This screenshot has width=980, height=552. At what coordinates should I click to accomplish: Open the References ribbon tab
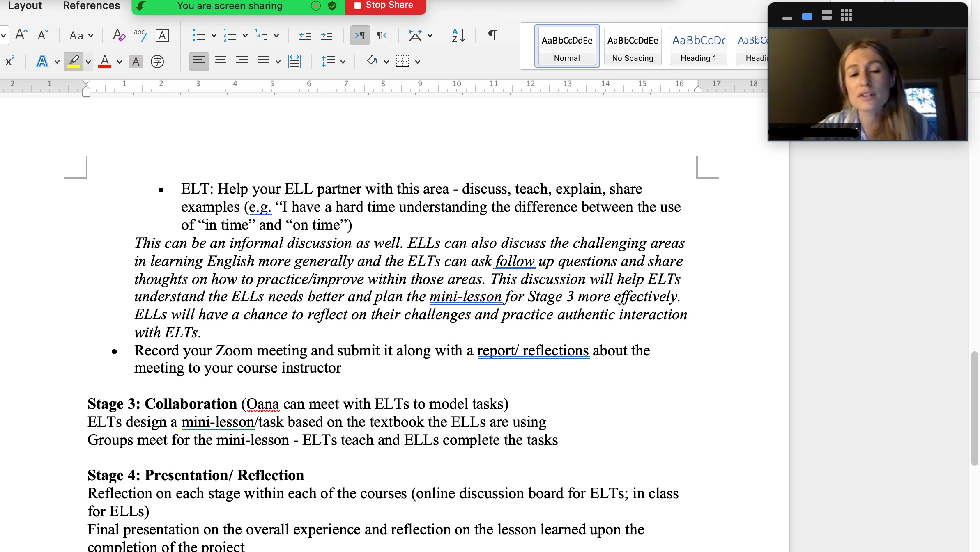tap(91, 6)
